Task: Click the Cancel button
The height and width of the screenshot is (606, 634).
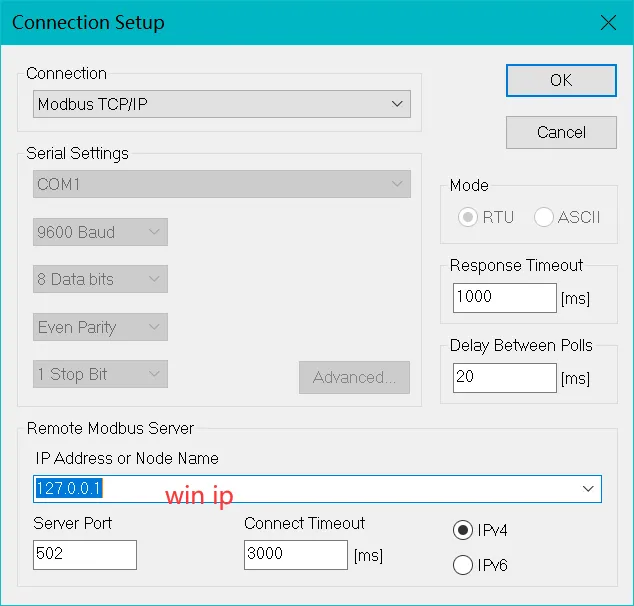Action: 561,133
